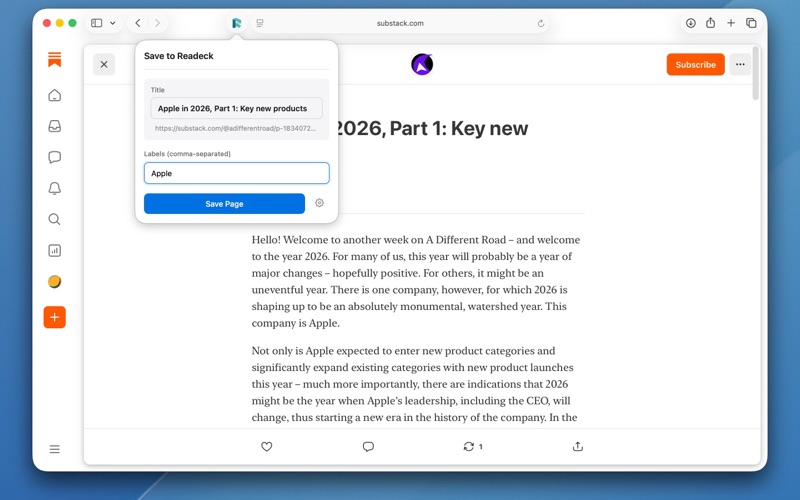Click the Save to Readeck heading
The height and width of the screenshot is (500, 800).
pyautogui.click(x=179, y=56)
